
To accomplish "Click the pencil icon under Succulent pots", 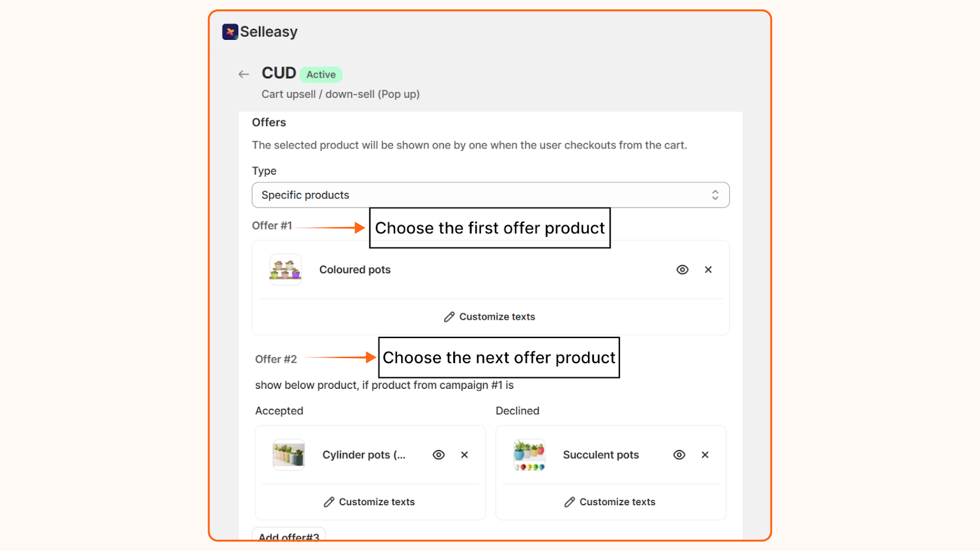I will coord(570,501).
